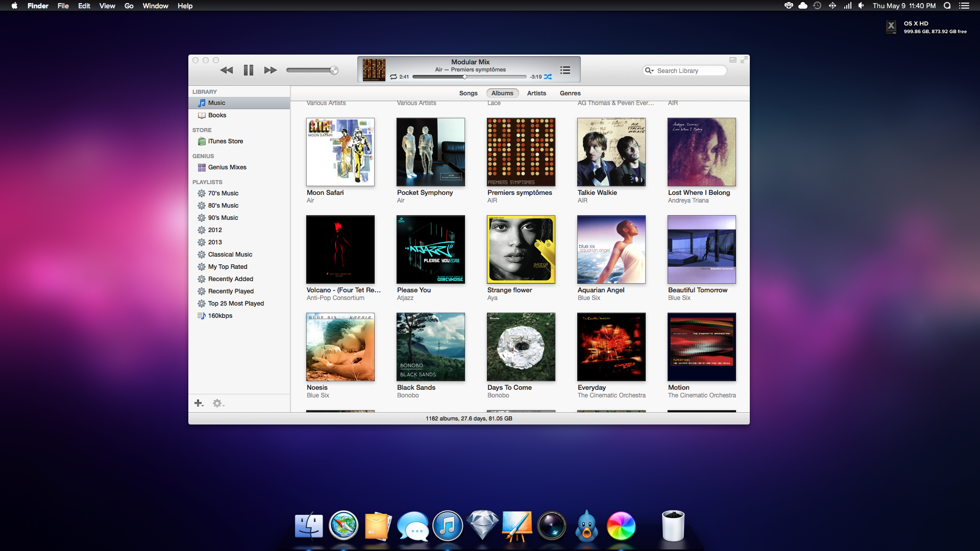Open the Noesis album cover

(340, 347)
